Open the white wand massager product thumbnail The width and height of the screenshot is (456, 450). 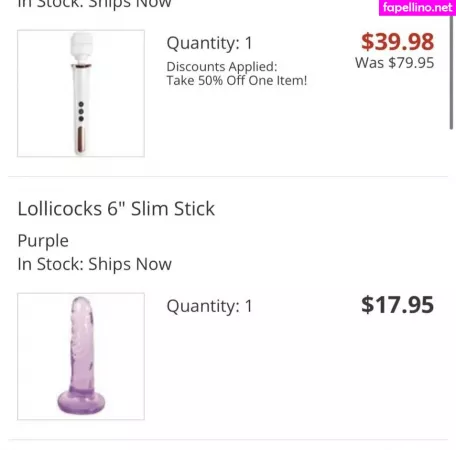tap(81, 93)
